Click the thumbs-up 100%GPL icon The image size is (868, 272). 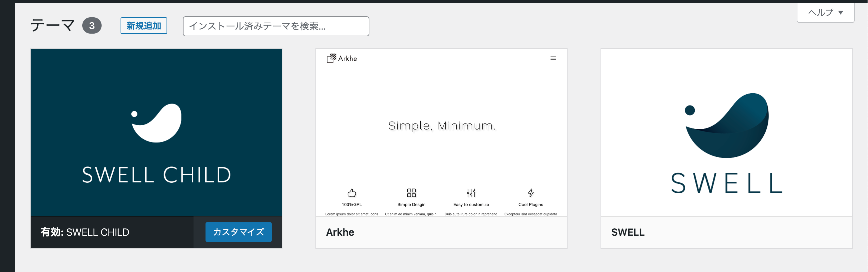coord(352,193)
